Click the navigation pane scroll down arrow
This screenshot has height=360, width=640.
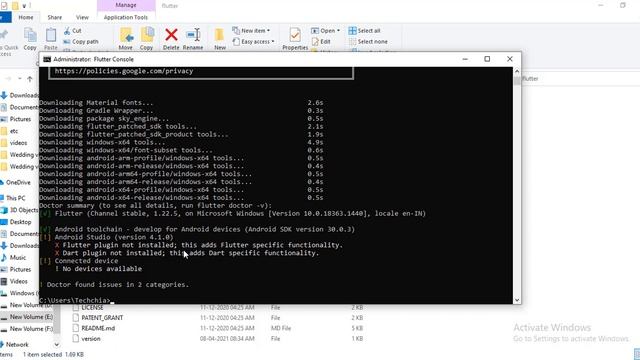57,345
